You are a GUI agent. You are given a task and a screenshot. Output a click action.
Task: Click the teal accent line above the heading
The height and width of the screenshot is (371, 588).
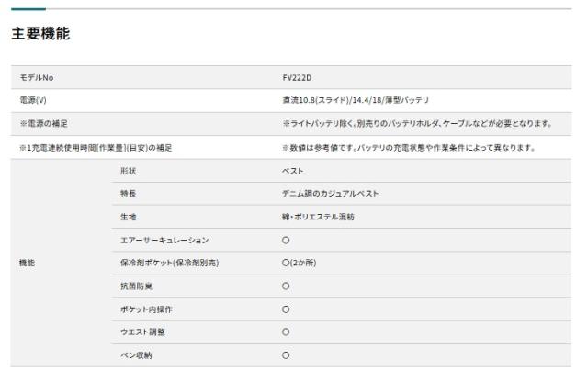[28, 9]
